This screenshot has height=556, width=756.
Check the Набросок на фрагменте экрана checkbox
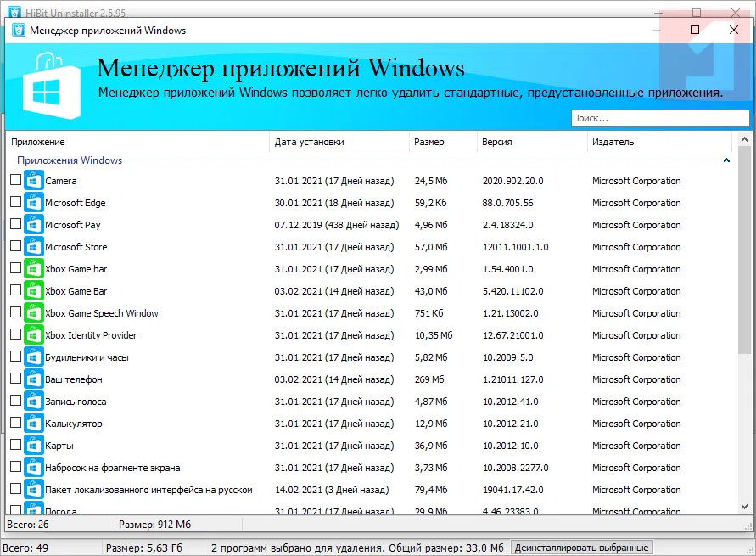[x=15, y=466]
